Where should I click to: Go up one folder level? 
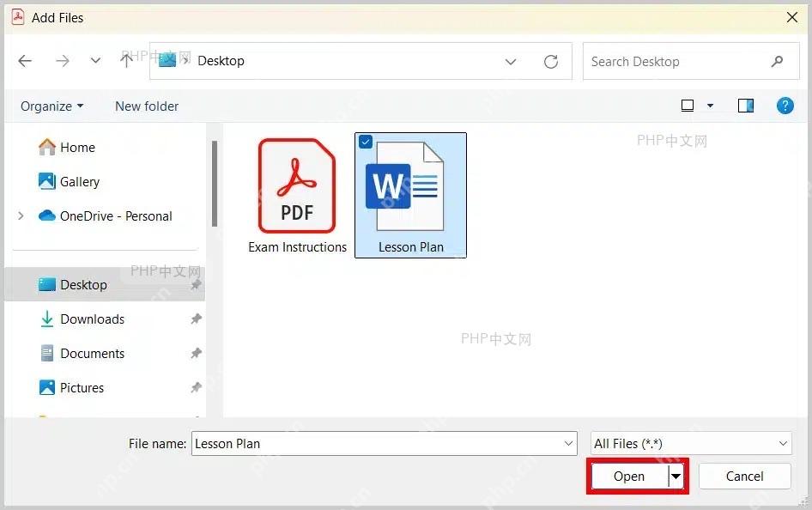tap(126, 61)
